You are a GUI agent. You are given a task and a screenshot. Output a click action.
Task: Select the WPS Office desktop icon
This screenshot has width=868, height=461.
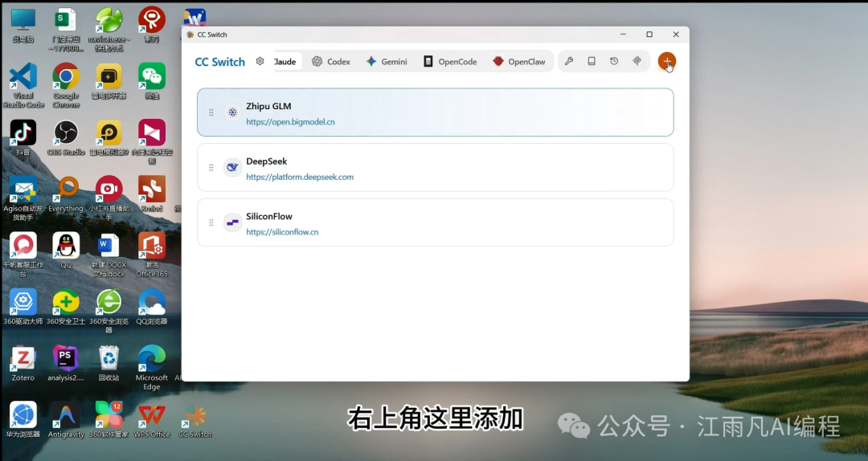pos(152,419)
